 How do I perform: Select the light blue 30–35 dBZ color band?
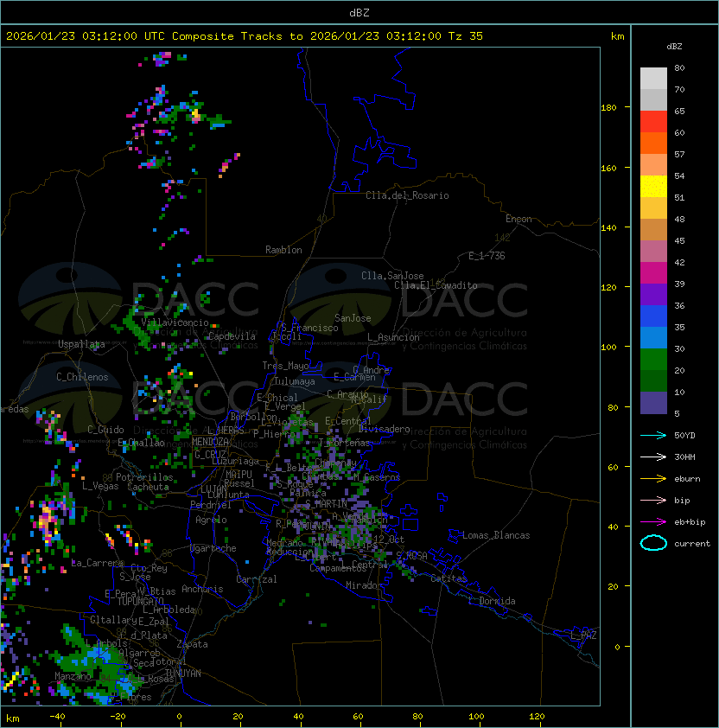tap(653, 337)
